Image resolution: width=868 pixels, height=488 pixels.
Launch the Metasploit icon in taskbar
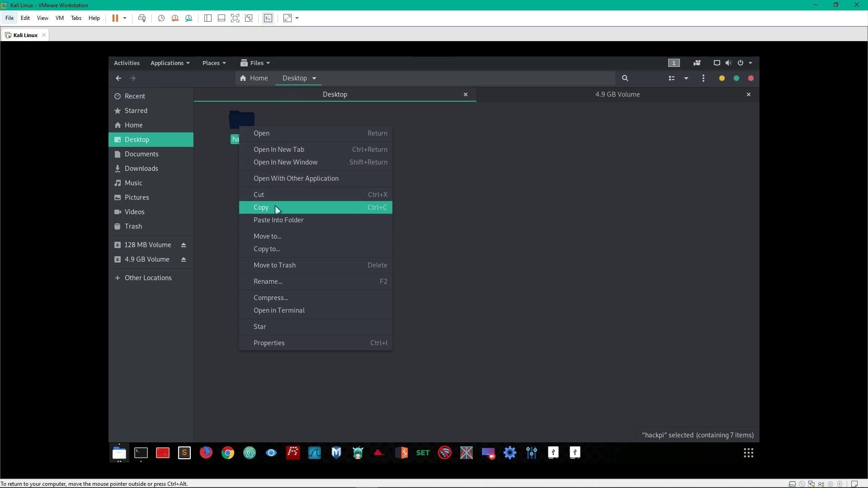336,453
